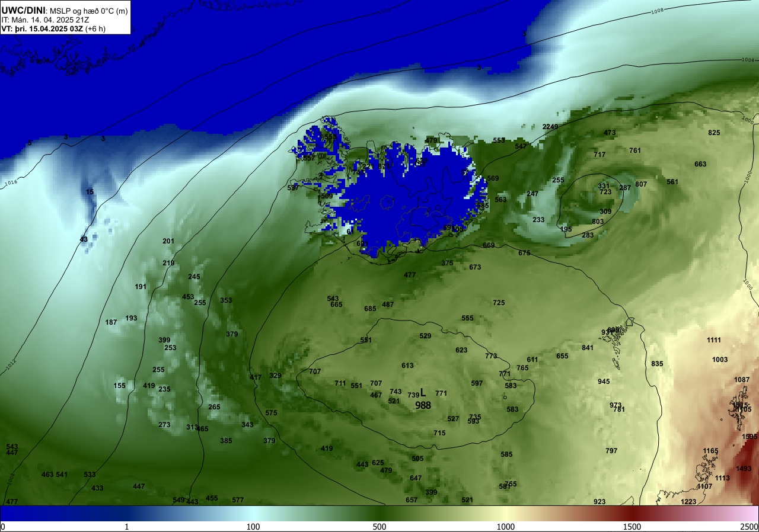Click the '331' value inside the small closed isobar

click(x=604, y=186)
